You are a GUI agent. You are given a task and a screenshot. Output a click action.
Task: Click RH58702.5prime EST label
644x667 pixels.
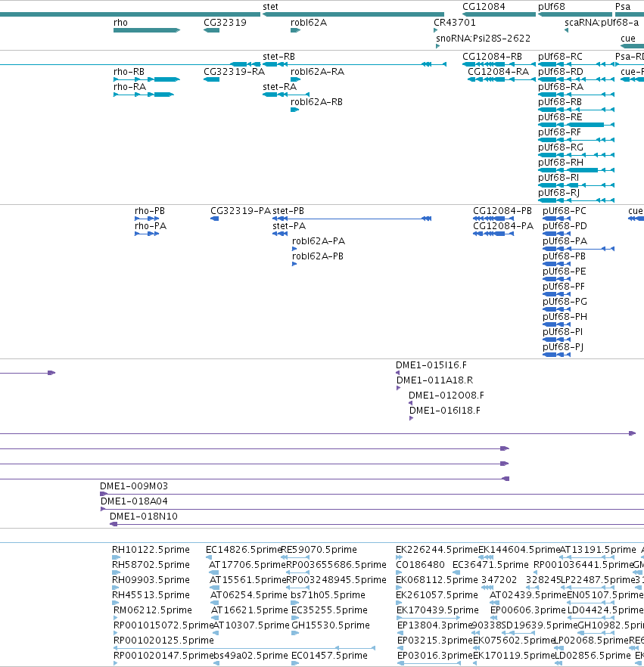151,565
